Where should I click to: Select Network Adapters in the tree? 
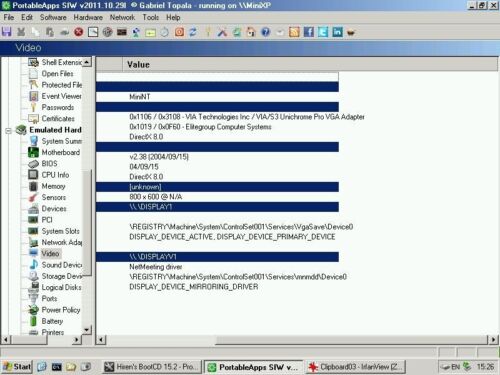(62, 243)
